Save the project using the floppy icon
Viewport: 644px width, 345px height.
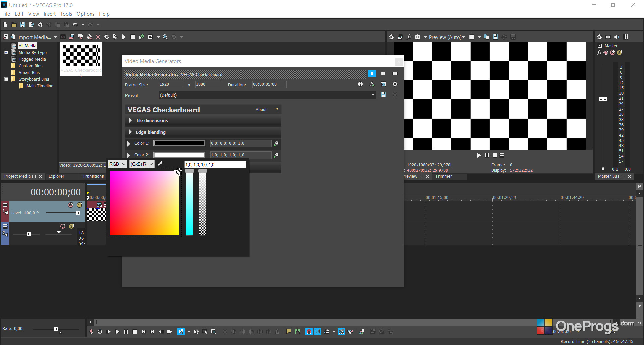point(23,25)
